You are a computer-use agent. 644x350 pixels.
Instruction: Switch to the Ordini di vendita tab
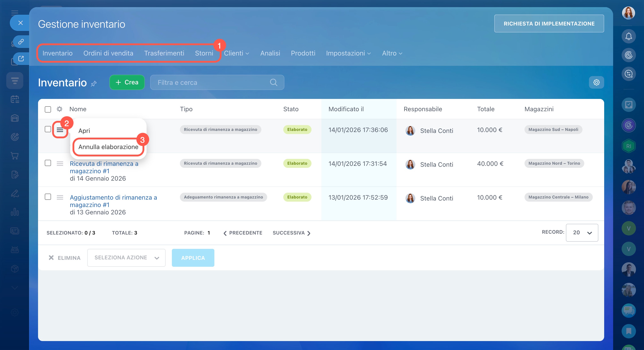108,53
